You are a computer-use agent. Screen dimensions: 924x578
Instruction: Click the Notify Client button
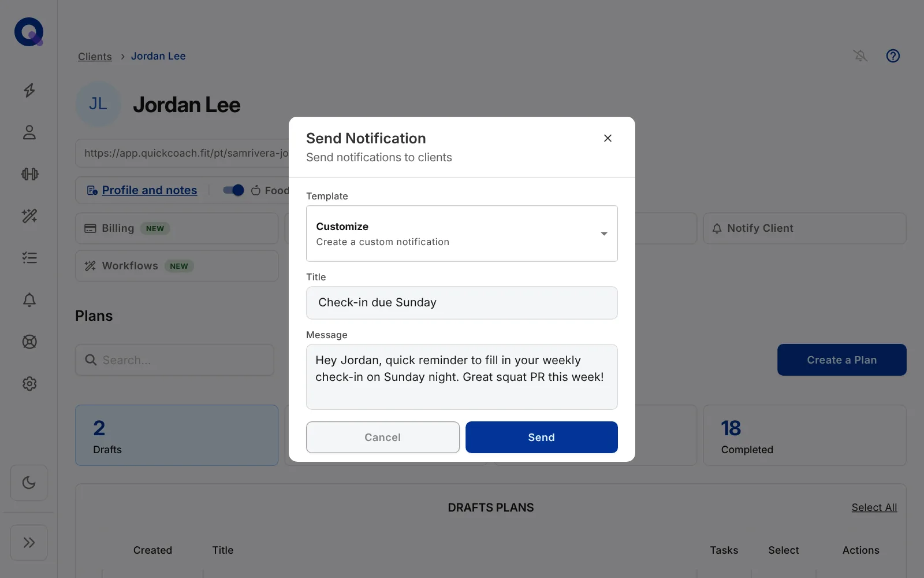coord(804,228)
